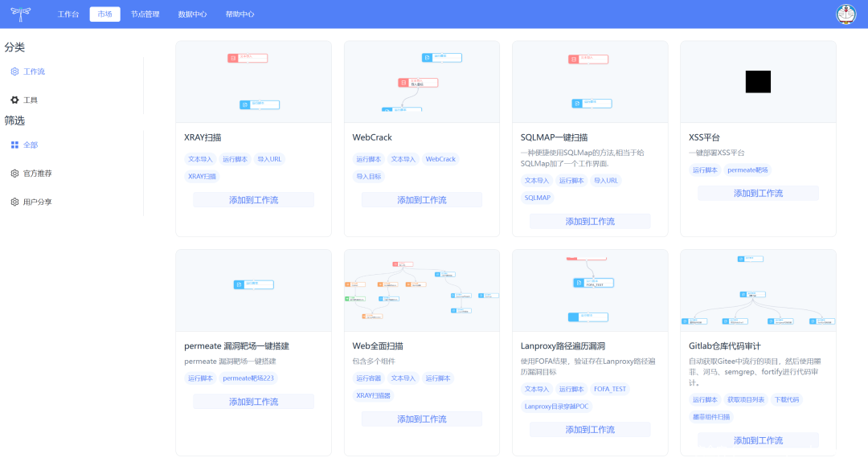Add XRAY扫描 to workflow
868x466 pixels.
coord(253,200)
